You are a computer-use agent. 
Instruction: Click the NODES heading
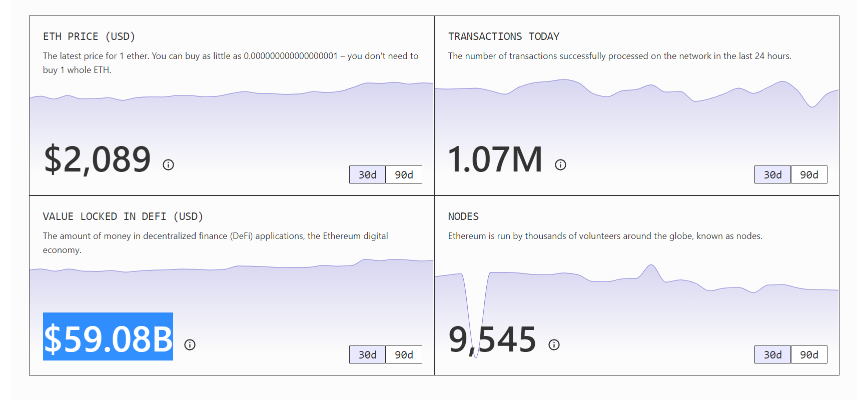point(463,216)
